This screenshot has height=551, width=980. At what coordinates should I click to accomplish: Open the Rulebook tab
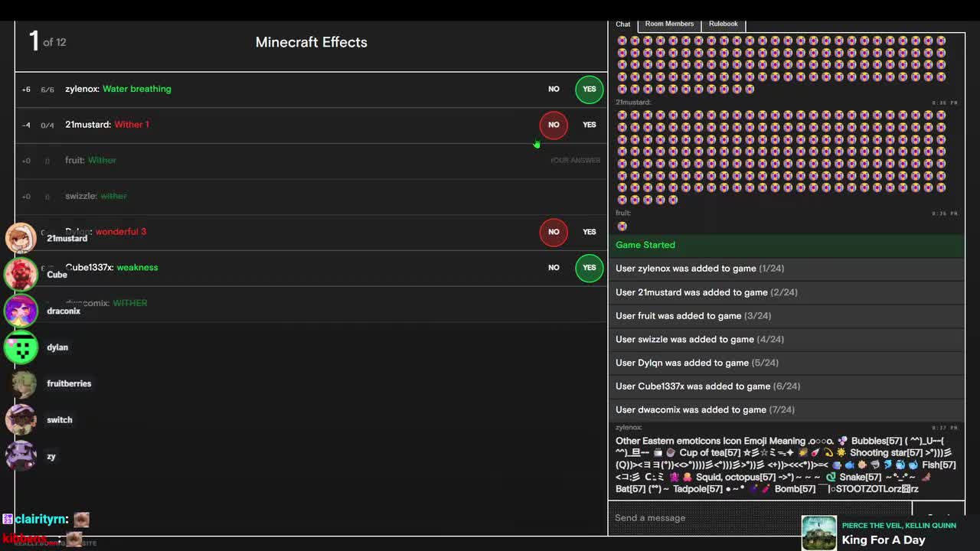[x=723, y=24]
